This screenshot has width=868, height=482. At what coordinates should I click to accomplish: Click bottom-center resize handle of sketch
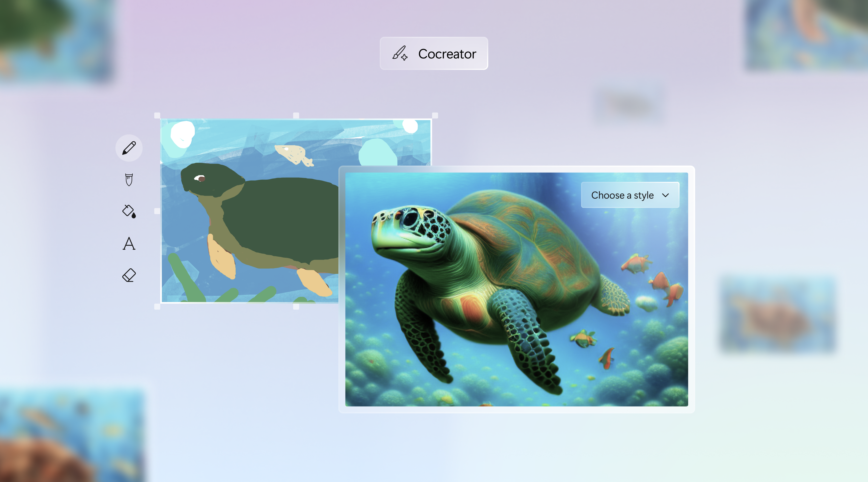[296, 306]
